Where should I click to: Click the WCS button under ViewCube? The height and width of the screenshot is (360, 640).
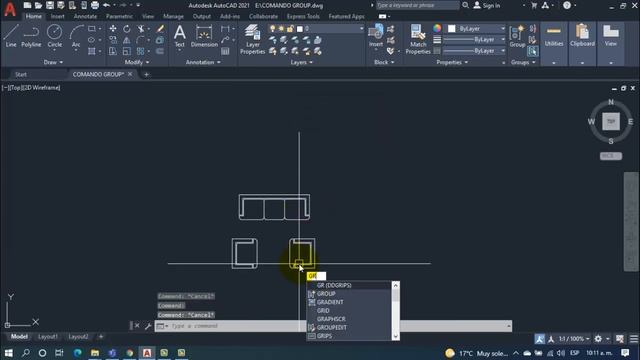coord(611,156)
